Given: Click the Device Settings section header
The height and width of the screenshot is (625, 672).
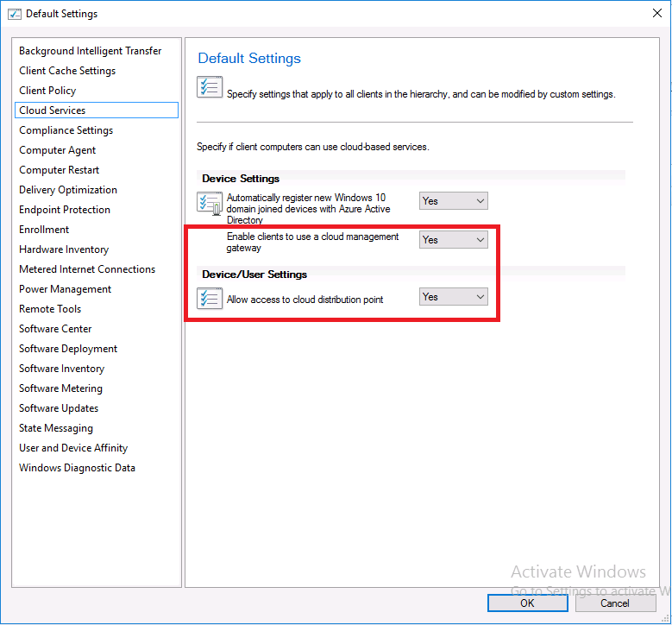Looking at the screenshot, I should 241,179.
